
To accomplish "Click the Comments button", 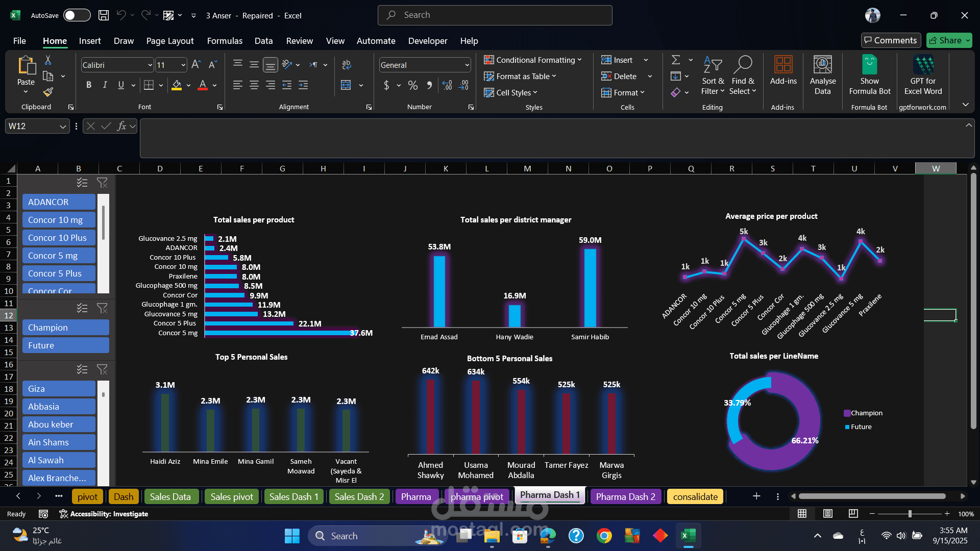I will 891,40.
